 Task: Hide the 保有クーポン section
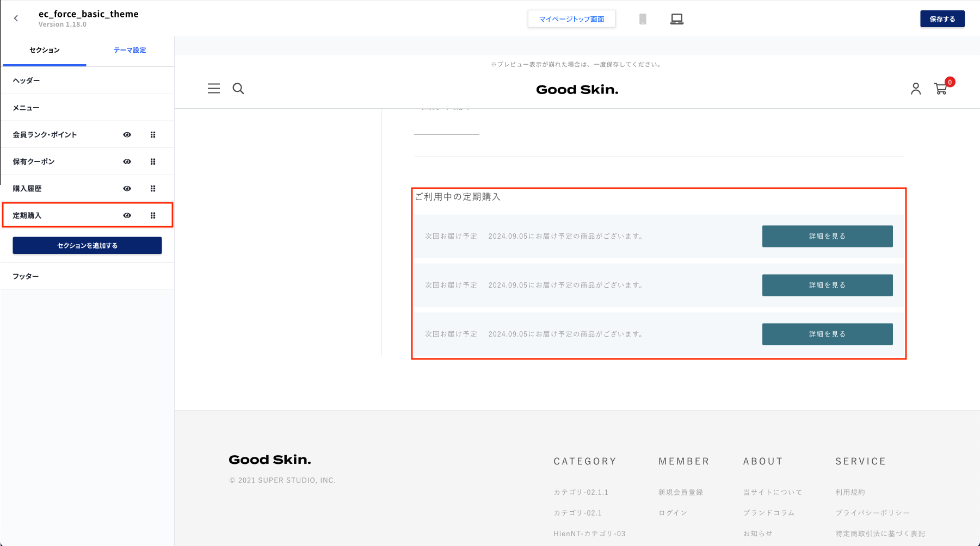click(127, 162)
